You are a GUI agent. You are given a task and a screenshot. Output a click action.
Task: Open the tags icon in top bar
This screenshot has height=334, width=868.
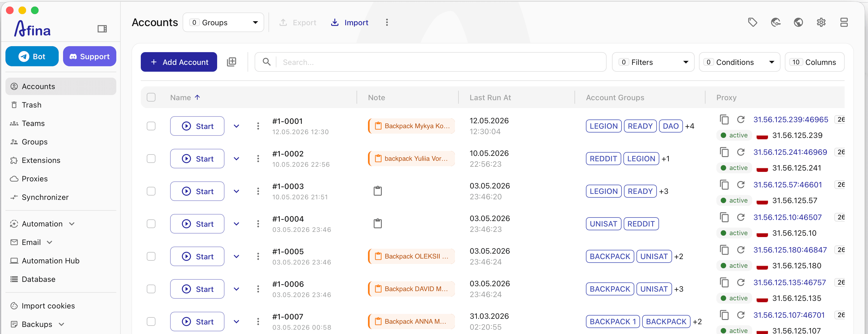point(753,22)
